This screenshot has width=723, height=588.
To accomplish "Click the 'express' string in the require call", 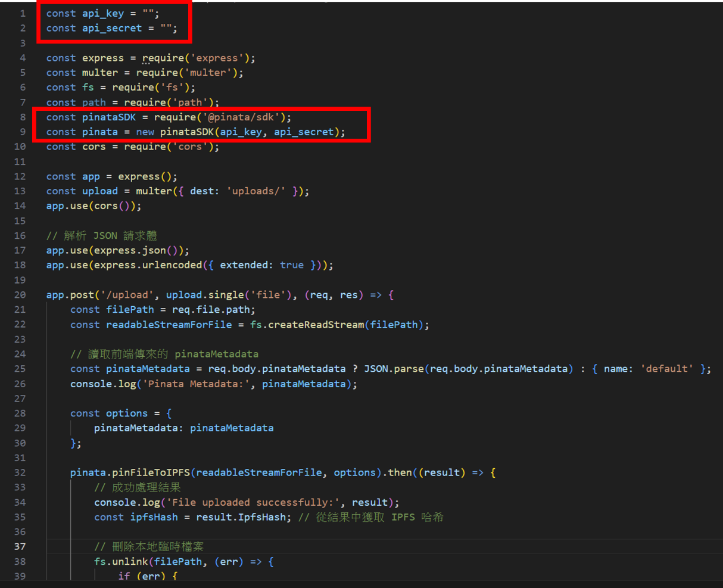I will 217,58.
